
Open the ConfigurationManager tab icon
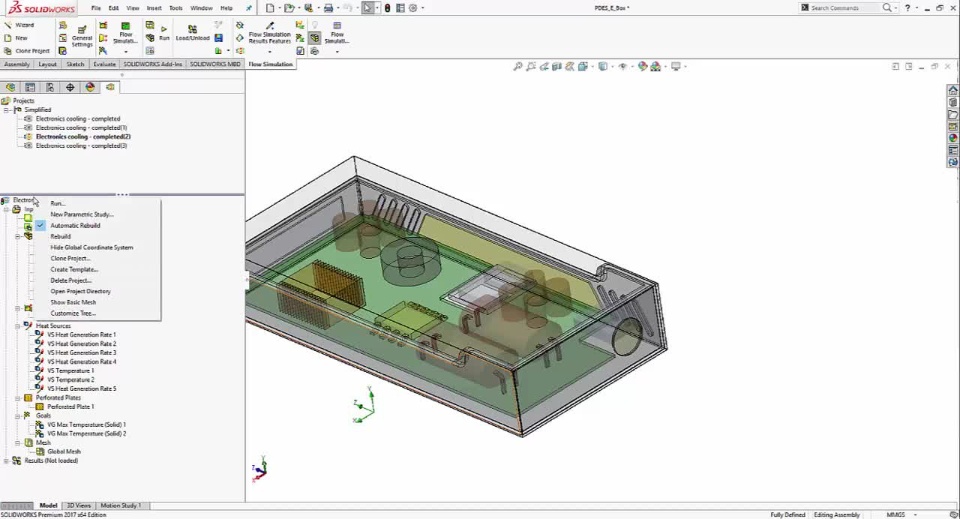50,88
